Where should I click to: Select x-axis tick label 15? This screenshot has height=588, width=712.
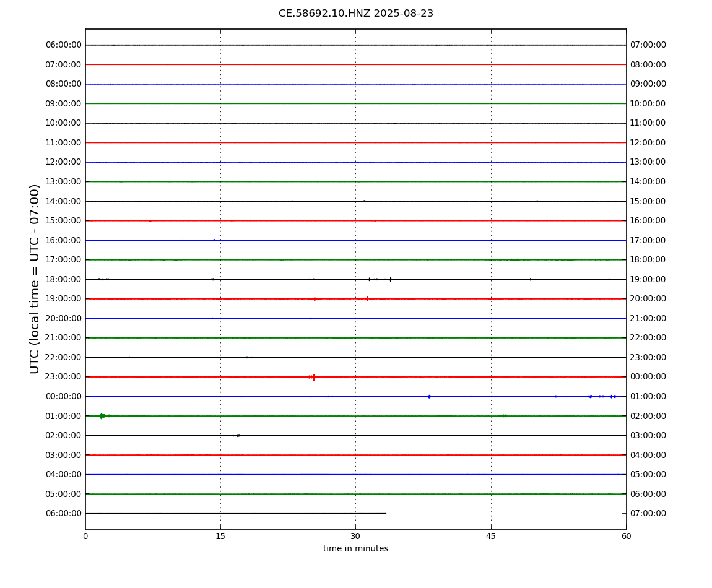tap(220, 536)
